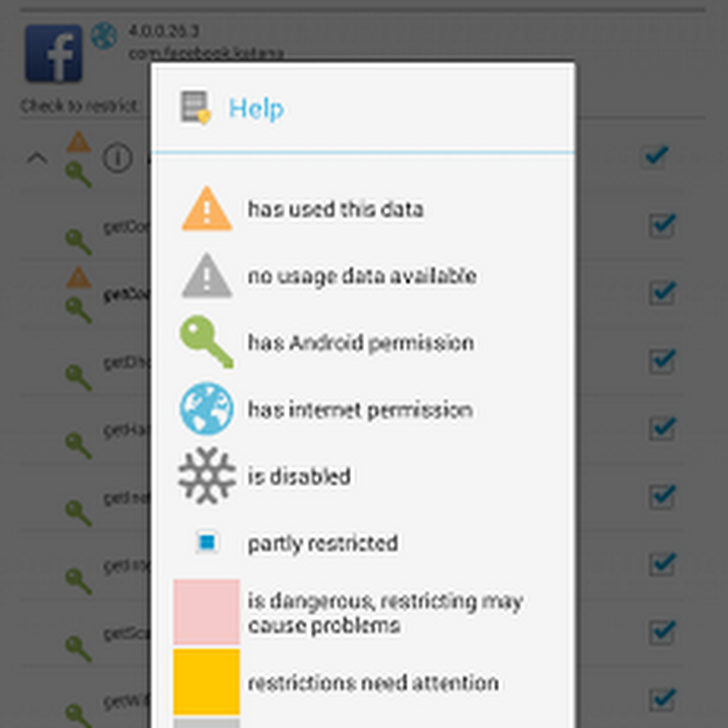This screenshot has width=728, height=728.
Task: Collapse the restriction group with the up chevron
Action: point(37,159)
